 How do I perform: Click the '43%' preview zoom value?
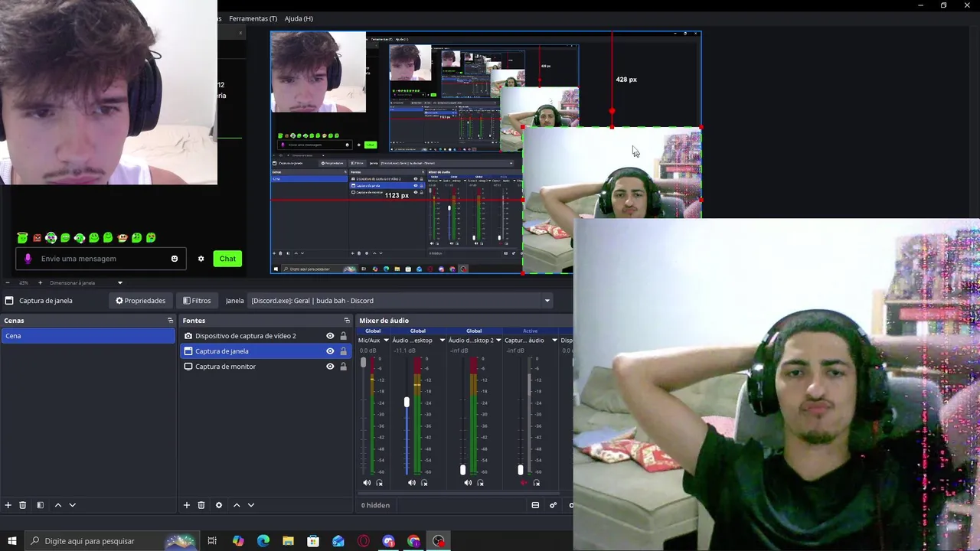[x=24, y=282]
